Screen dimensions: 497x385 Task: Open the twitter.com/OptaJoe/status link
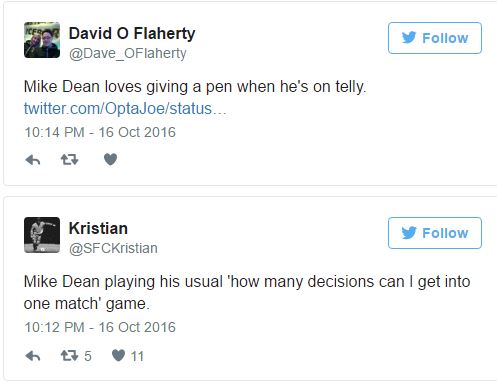pos(125,109)
